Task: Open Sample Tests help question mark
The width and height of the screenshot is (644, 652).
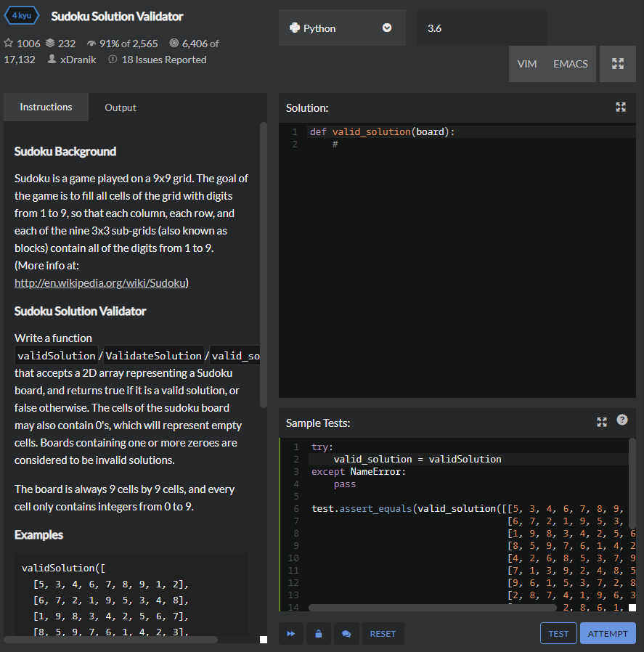Action: (x=622, y=421)
